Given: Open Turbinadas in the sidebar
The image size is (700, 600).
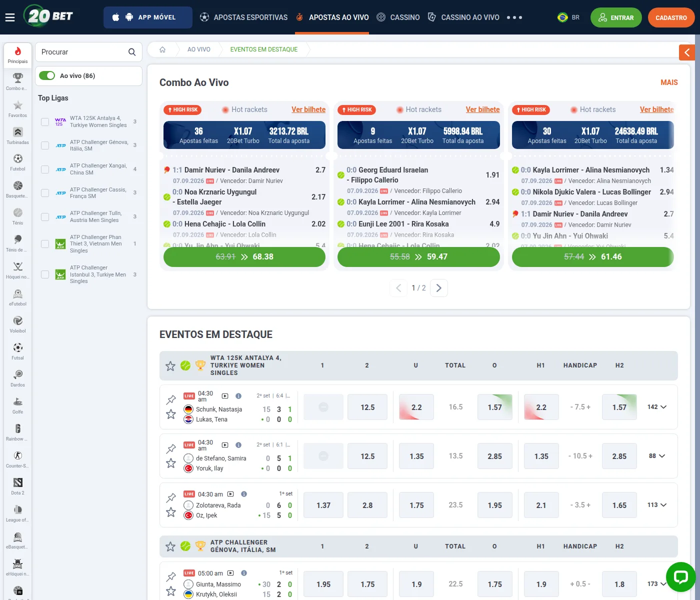Looking at the screenshot, I should pyautogui.click(x=17, y=135).
